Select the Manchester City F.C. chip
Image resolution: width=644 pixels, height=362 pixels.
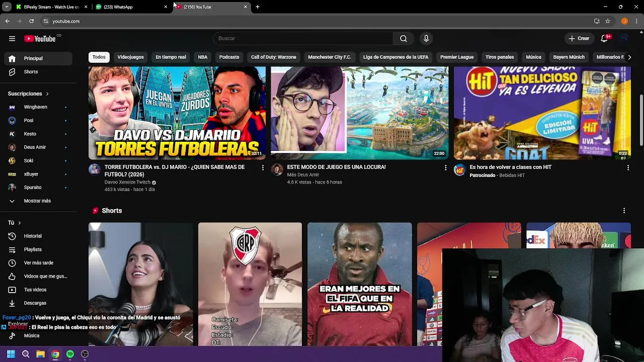(330, 57)
